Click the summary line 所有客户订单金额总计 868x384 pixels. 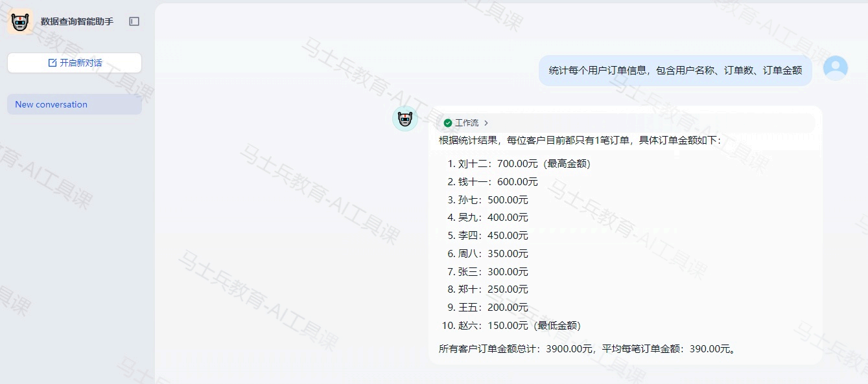587,349
